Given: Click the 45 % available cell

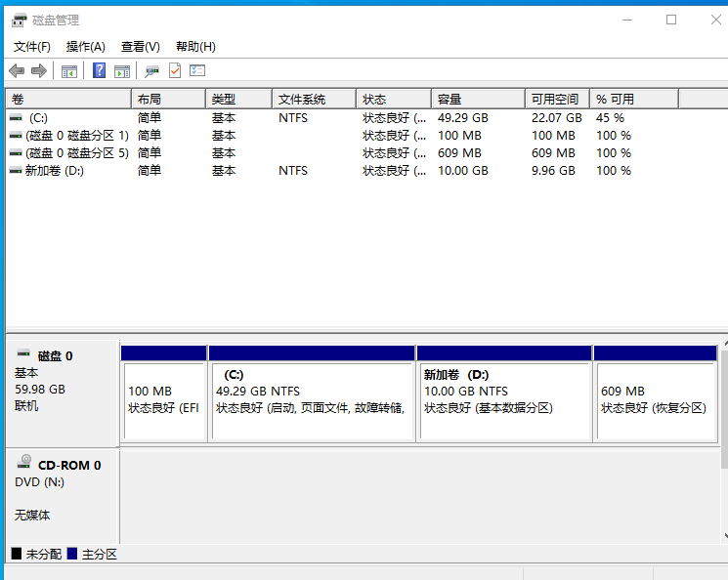Looking at the screenshot, I should click(610, 118).
